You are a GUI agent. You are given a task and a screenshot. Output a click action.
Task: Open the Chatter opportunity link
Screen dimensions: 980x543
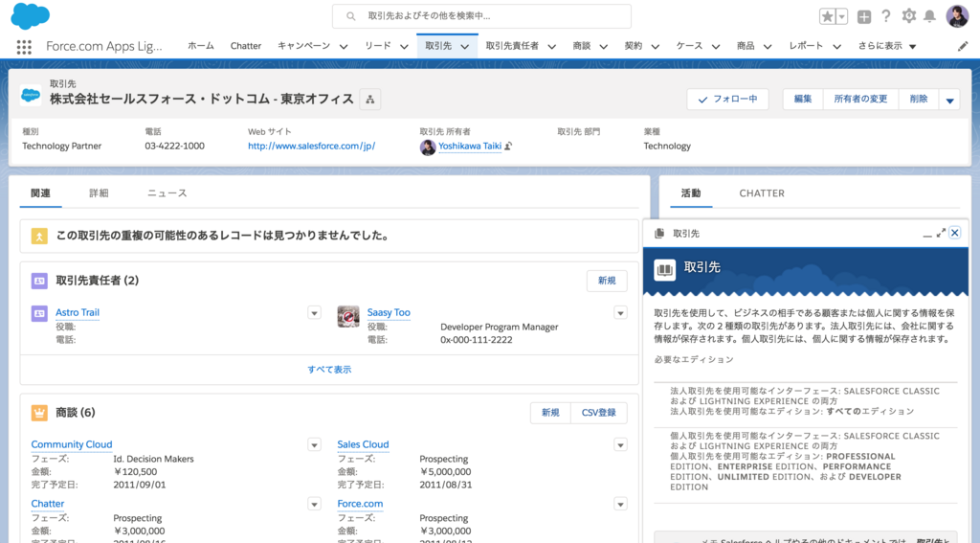[48, 504]
